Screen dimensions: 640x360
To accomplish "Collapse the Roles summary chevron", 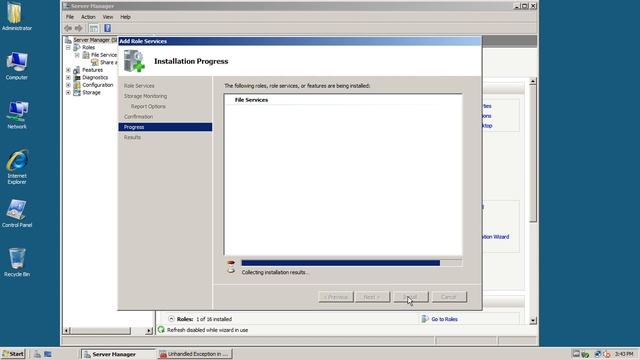I will coord(171,319).
